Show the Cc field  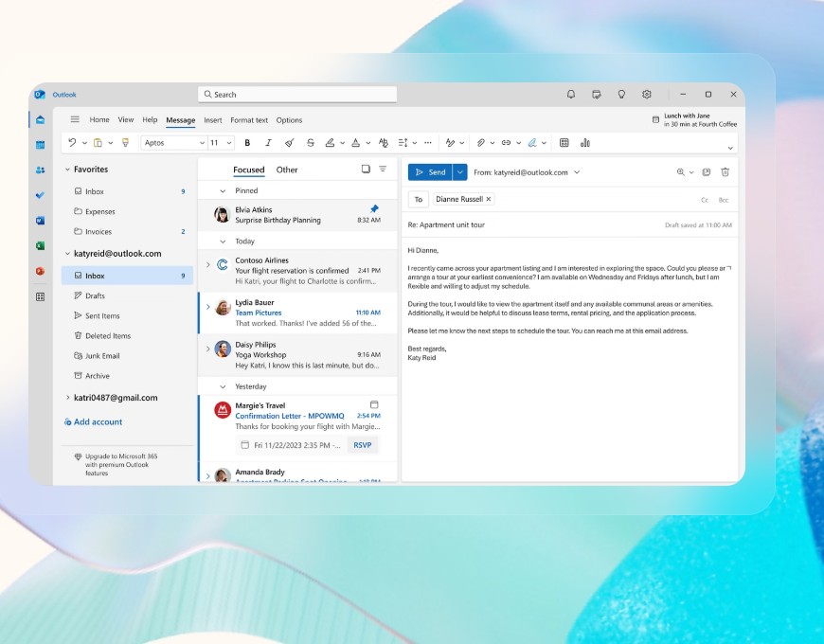point(705,200)
